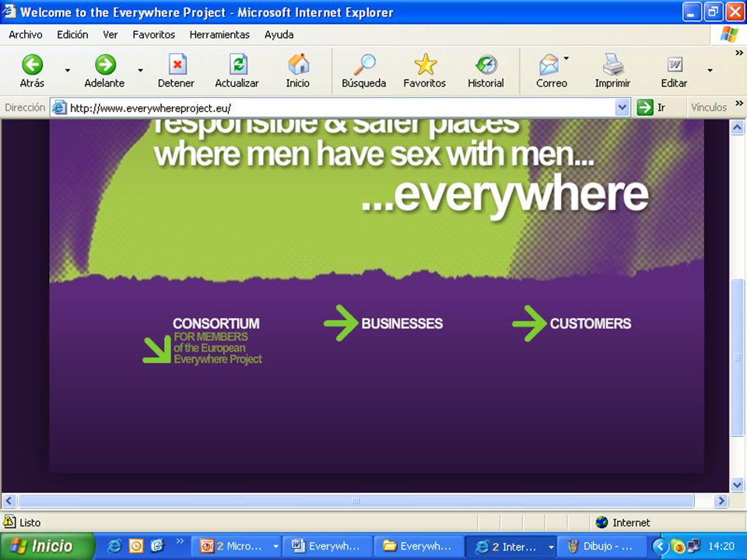The height and width of the screenshot is (560, 747).
Task: Click the Windows logo throbber
Action: pyautogui.click(x=729, y=34)
